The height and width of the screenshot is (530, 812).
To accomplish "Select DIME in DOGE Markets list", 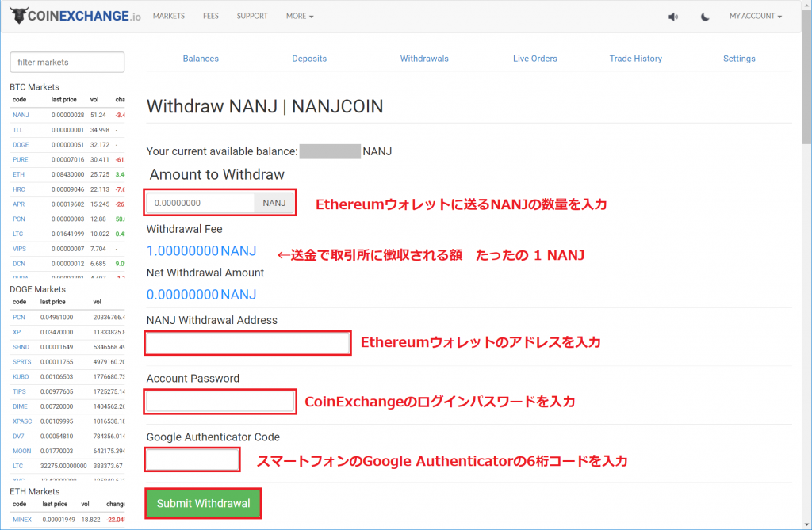I will coord(20,406).
